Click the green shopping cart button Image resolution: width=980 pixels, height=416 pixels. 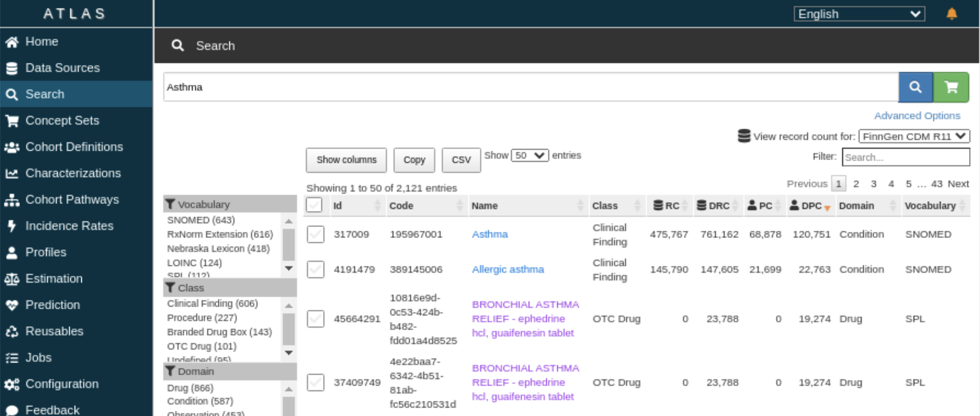coord(951,87)
